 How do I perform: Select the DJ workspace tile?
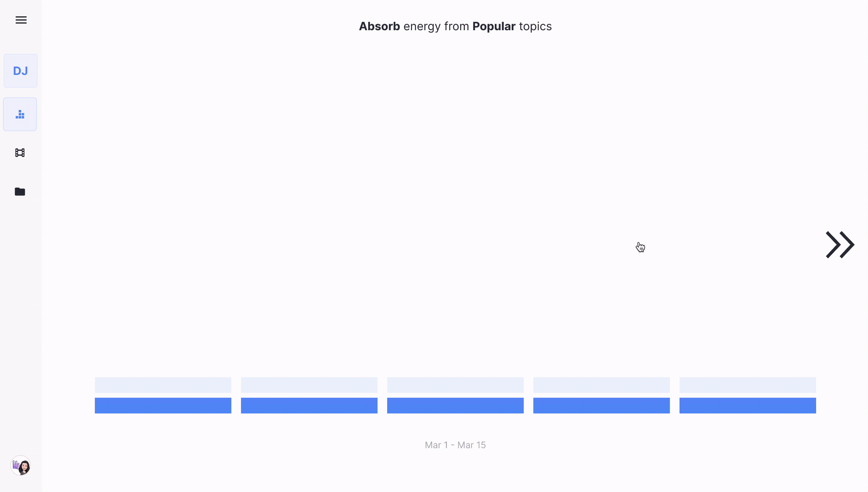click(20, 71)
